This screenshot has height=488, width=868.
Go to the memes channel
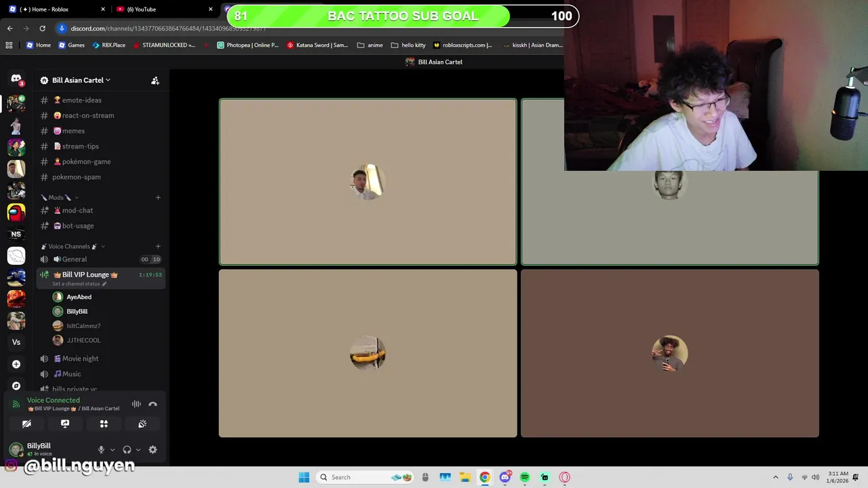tap(101, 131)
